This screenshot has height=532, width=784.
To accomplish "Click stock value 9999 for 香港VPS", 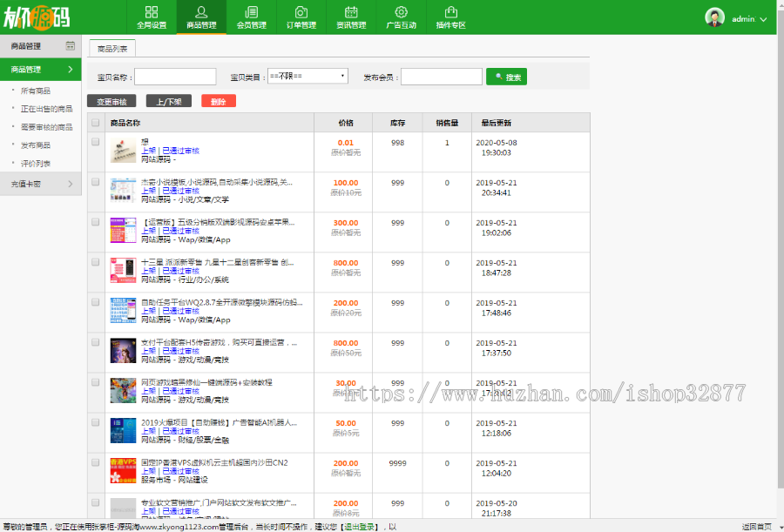I will (x=397, y=463).
